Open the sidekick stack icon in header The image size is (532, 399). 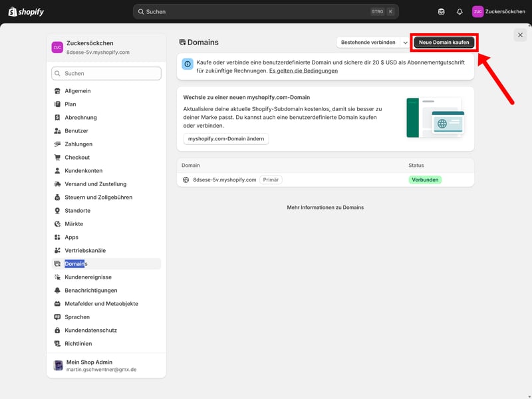tap(442, 11)
